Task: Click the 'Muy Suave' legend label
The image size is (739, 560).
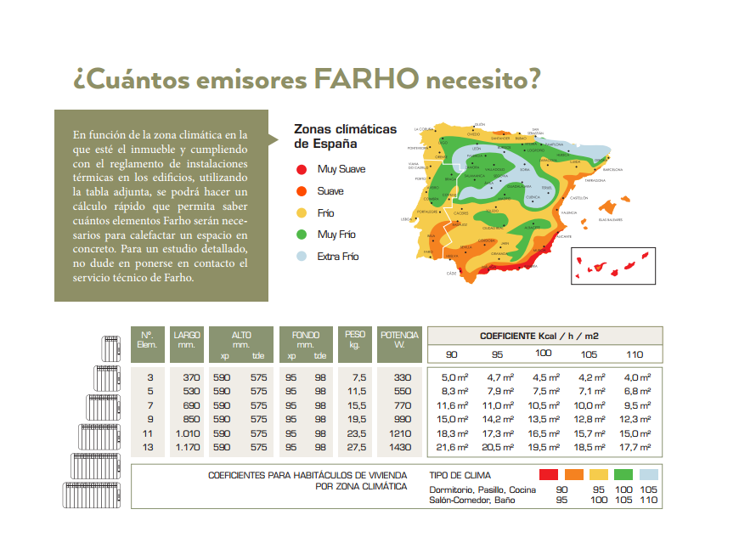Action: click(341, 169)
